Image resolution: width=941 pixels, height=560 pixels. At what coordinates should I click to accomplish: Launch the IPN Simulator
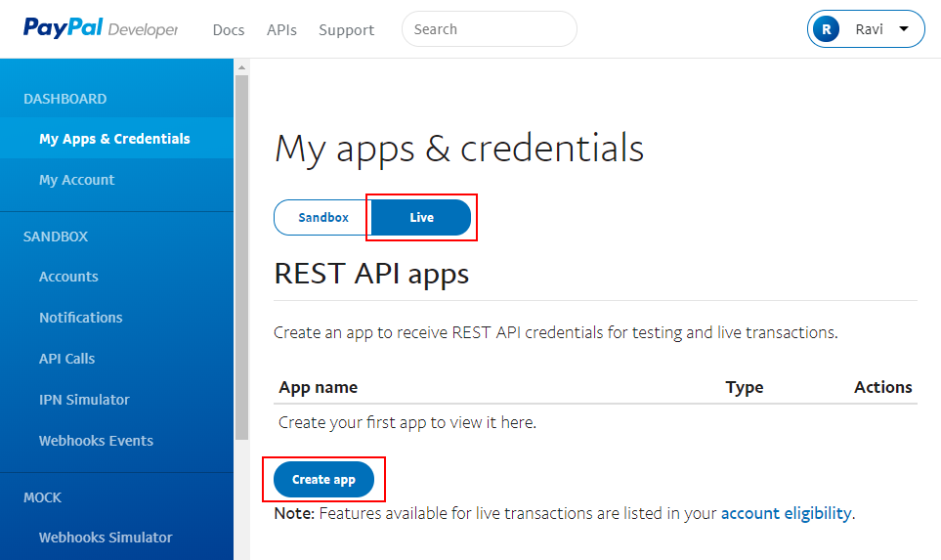pyautogui.click(x=84, y=399)
